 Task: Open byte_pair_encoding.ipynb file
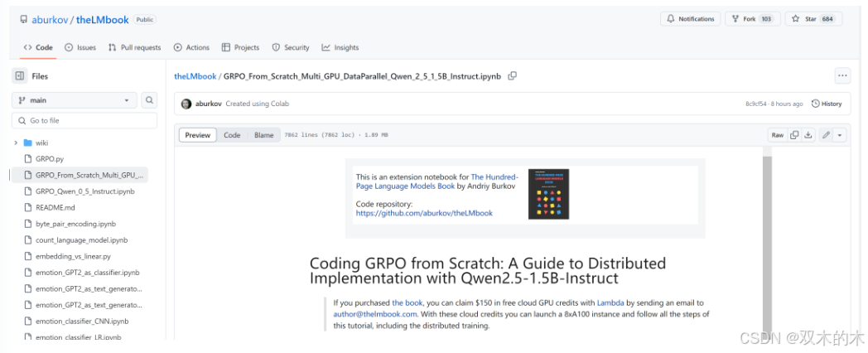pyautogui.click(x=75, y=224)
